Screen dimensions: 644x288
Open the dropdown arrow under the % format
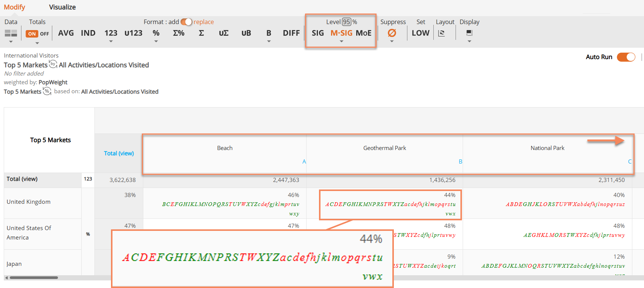pyautogui.click(x=156, y=41)
